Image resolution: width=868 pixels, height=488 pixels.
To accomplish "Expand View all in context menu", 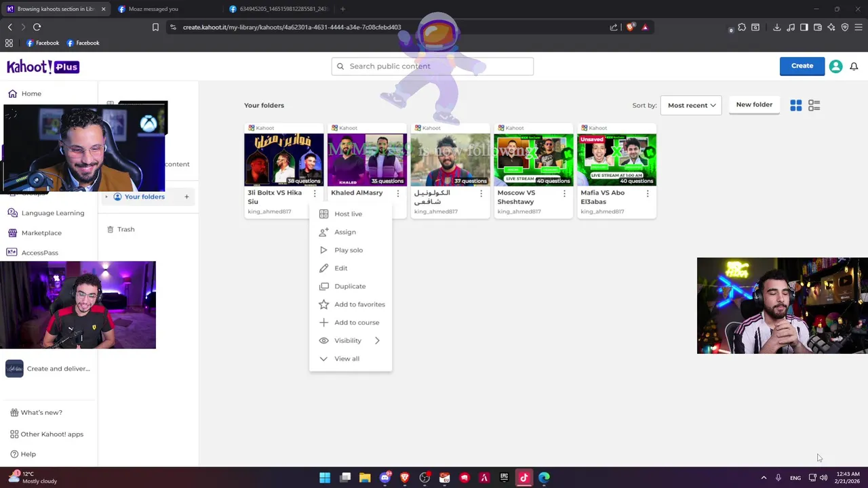I will [350, 359].
